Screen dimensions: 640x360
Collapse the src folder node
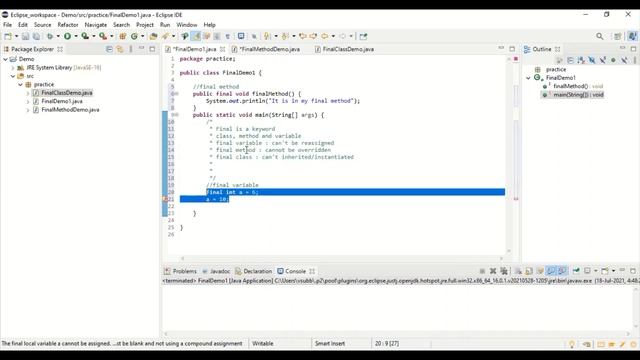click(x=13, y=76)
